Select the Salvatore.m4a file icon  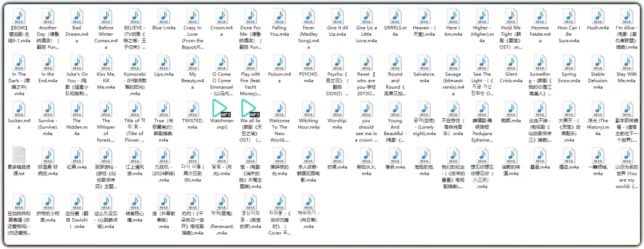pyautogui.click(x=425, y=63)
